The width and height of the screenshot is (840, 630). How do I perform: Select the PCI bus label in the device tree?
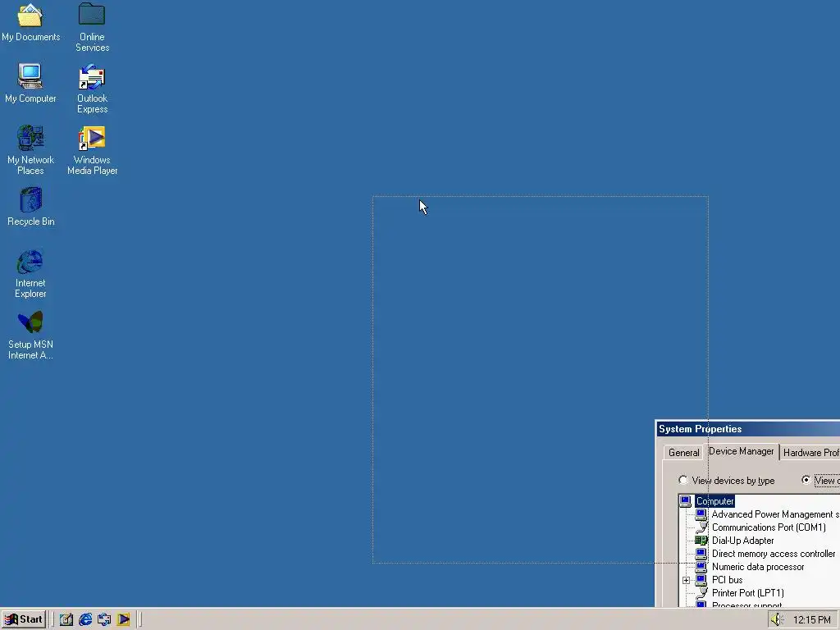pos(727,580)
